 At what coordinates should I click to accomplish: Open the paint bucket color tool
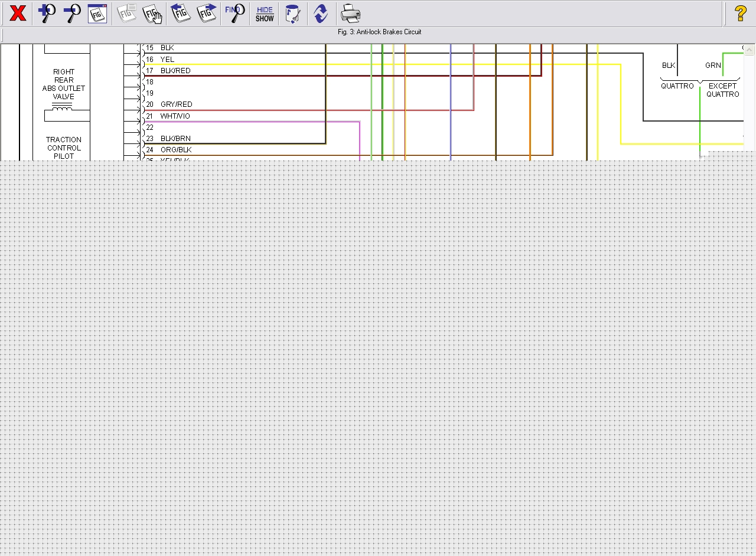292,13
